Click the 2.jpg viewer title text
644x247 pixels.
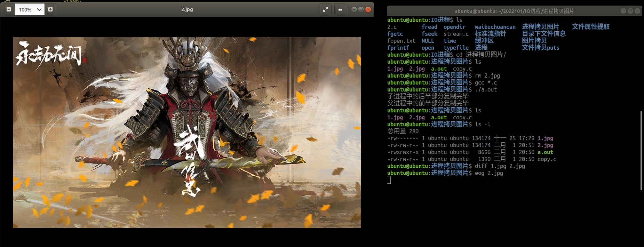[x=187, y=9]
